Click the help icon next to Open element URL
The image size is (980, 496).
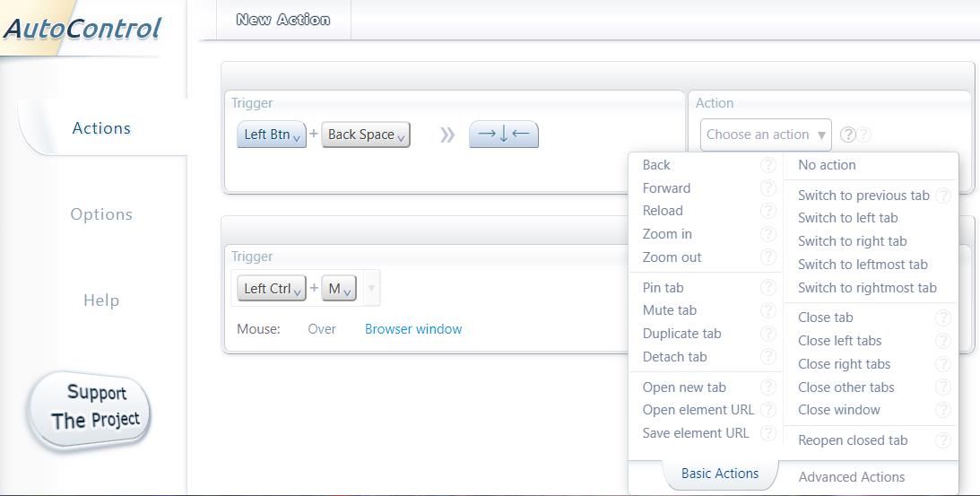click(x=768, y=410)
